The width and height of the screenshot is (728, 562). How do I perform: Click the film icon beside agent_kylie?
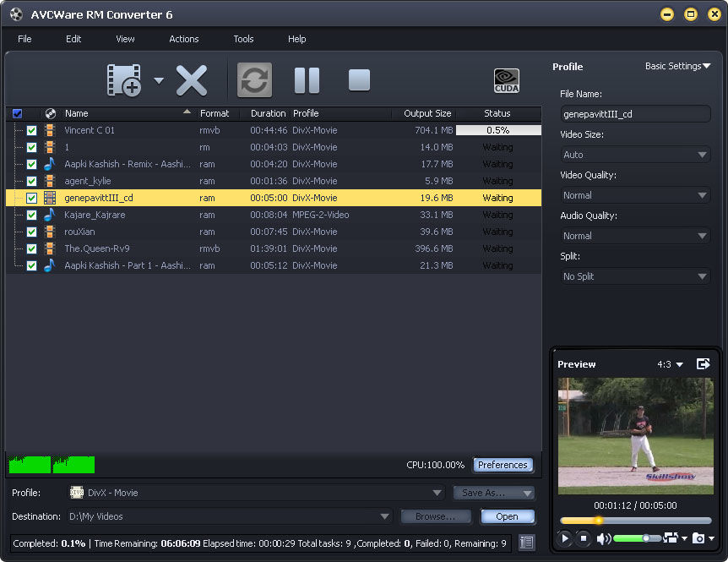point(50,181)
